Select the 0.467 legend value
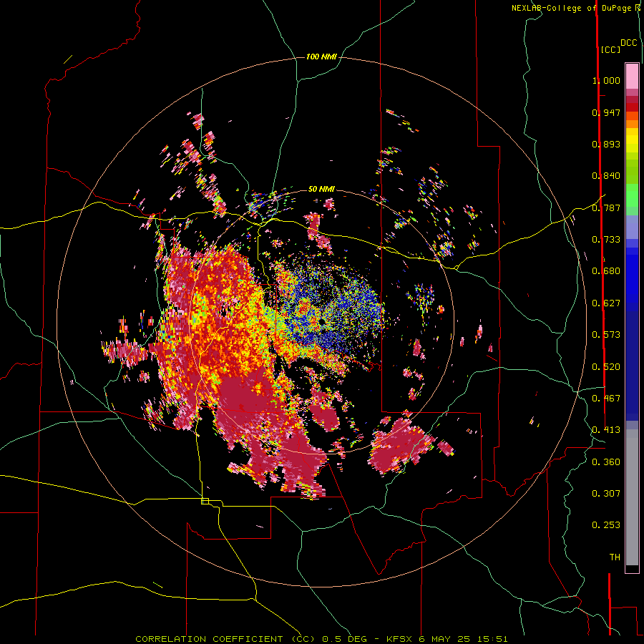 (x=606, y=399)
